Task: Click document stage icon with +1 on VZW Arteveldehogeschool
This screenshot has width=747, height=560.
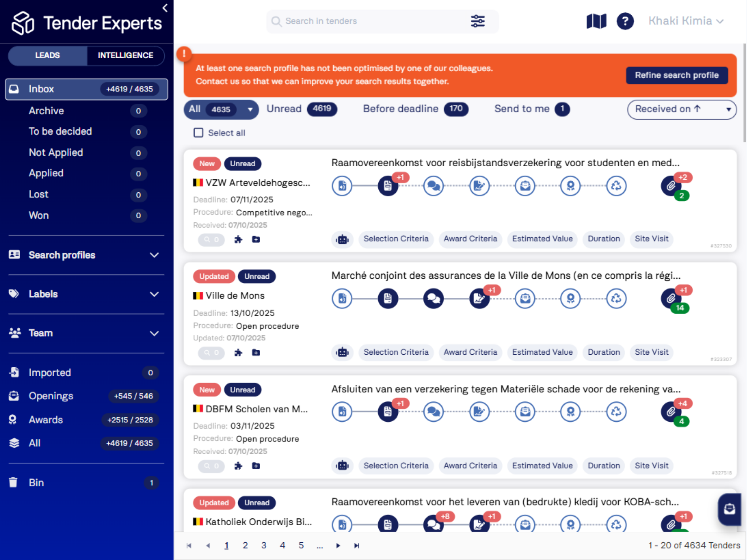Action: tap(388, 186)
